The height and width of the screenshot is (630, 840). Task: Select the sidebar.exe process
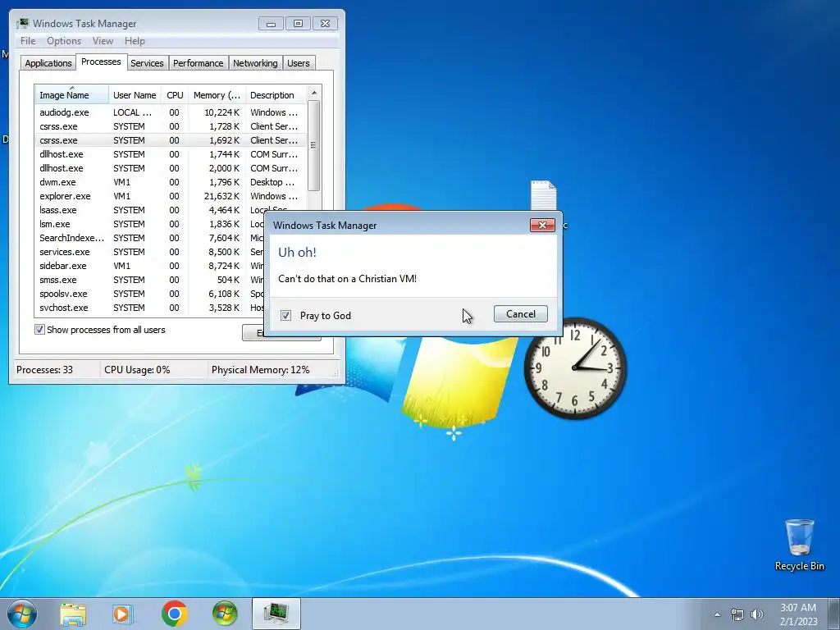(149, 265)
